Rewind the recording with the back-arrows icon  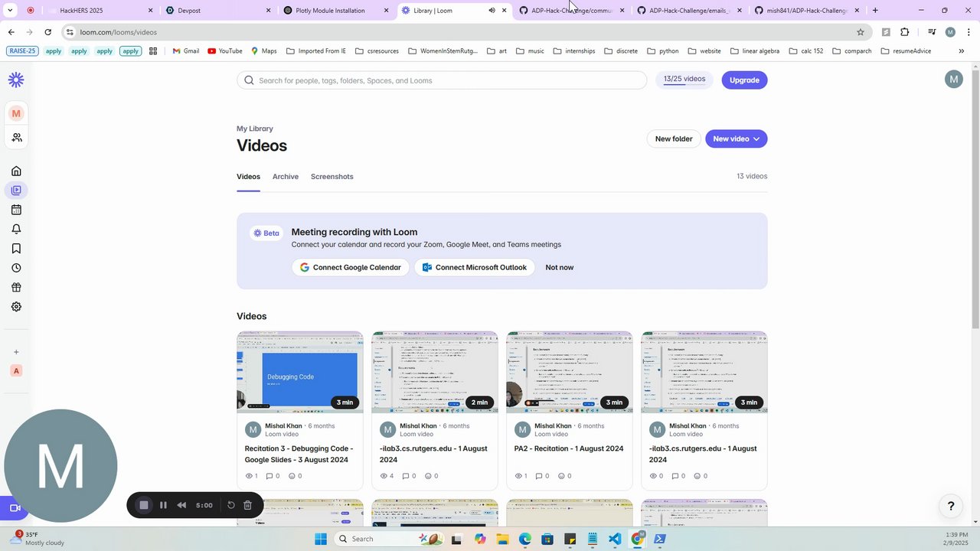click(x=181, y=505)
